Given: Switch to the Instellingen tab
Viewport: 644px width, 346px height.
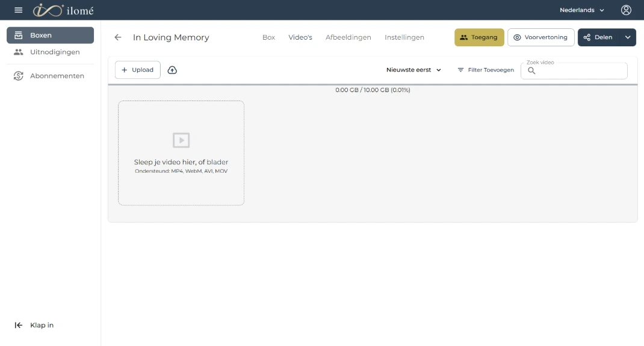Looking at the screenshot, I should 404,37.
